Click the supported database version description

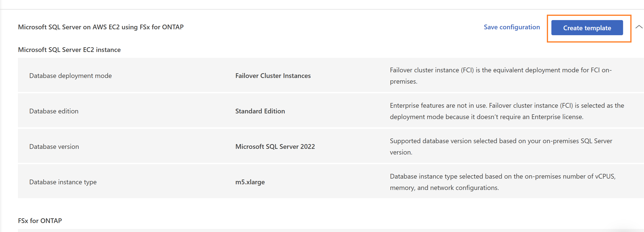pos(501,146)
